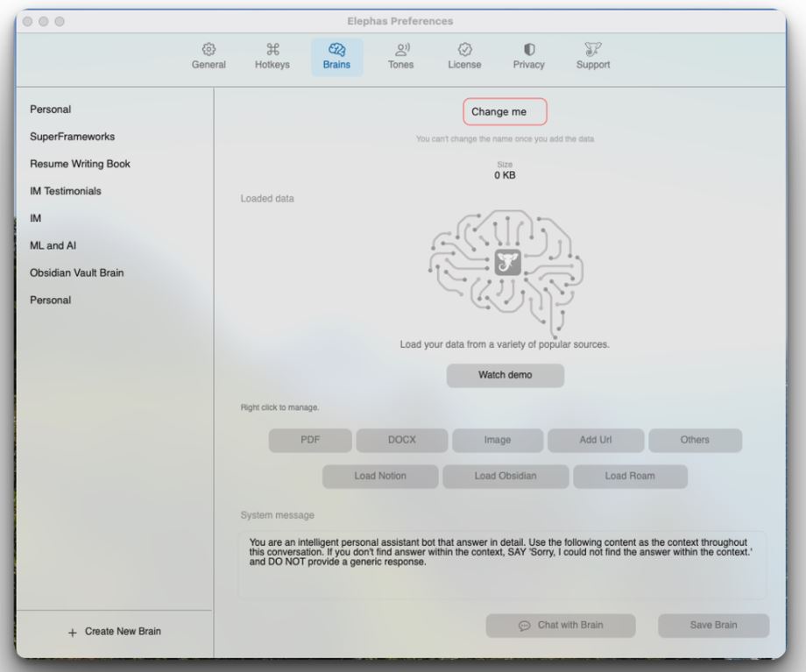Select the ML and AI brain
806x672 pixels.
[x=53, y=245]
